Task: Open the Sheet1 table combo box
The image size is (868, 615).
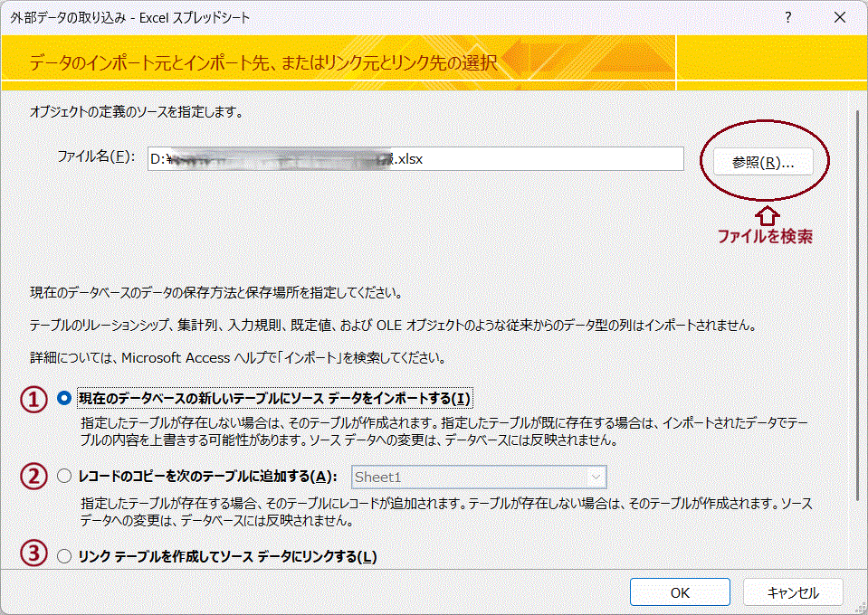Action: [469, 477]
